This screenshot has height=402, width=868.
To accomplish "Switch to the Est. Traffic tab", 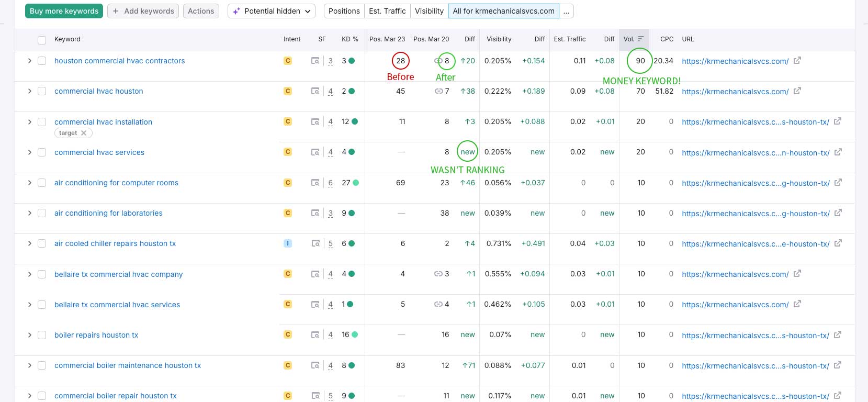I will [x=387, y=11].
